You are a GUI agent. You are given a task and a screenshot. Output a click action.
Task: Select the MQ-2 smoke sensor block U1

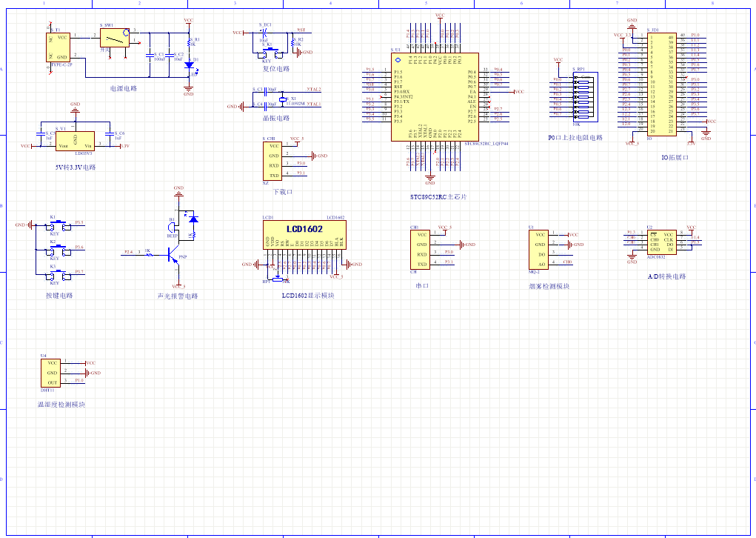click(540, 249)
